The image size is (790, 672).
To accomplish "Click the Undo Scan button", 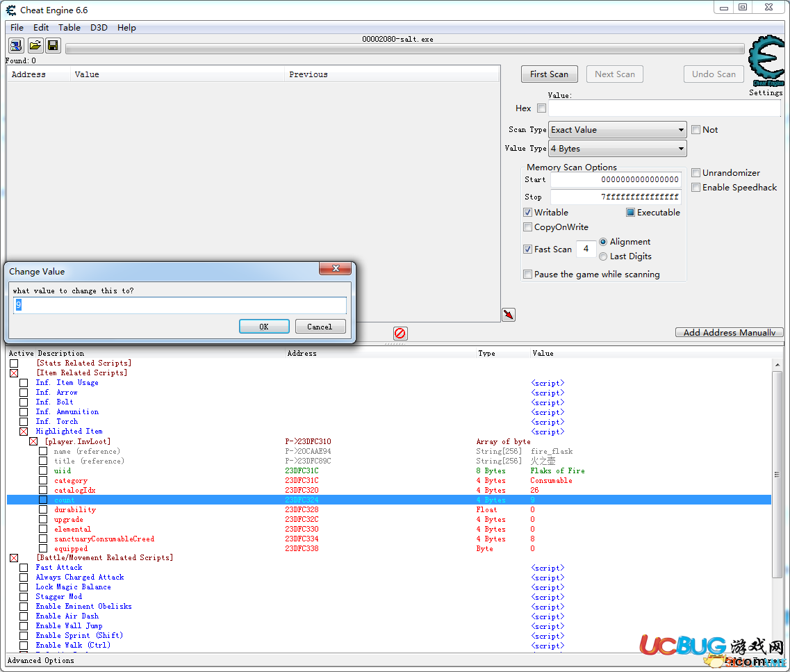I will [x=714, y=74].
